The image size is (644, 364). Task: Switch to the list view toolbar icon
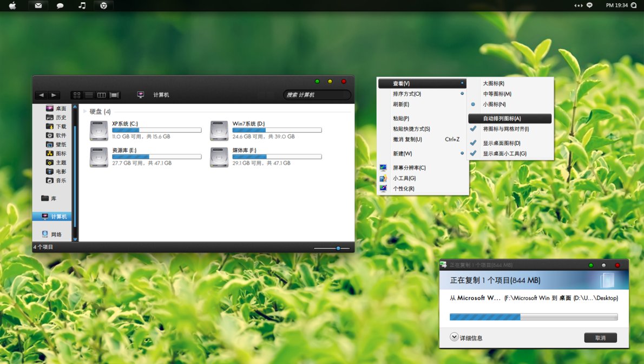click(89, 95)
